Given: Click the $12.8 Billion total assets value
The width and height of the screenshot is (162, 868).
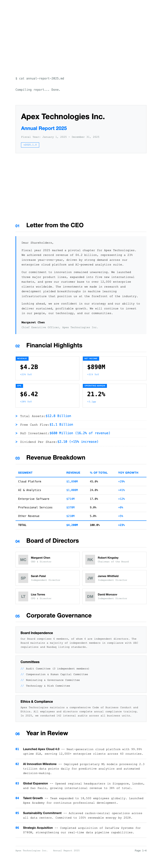Looking at the screenshot, I should coord(58,416).
